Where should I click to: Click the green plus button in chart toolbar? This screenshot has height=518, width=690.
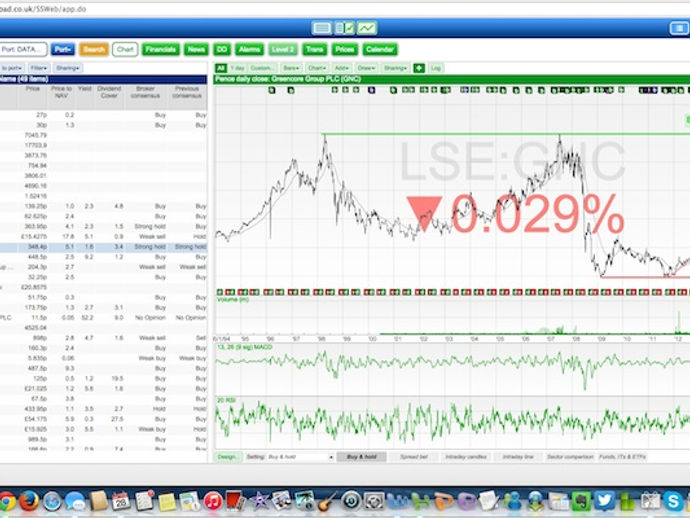tap(419, 68)
